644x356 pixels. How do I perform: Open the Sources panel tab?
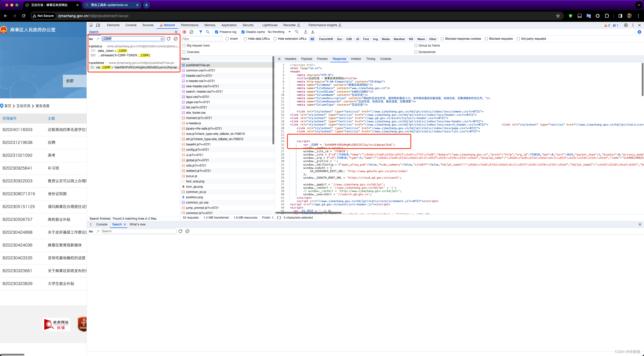pos(148,25)
